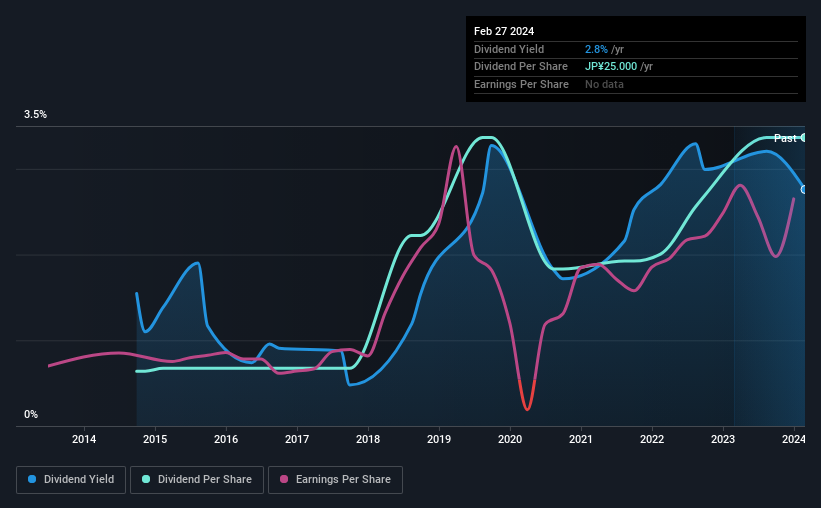Screen dimensions: 821x508
Task: Click the 2.8% dividend yield value in tooltip
Action: 596,49
